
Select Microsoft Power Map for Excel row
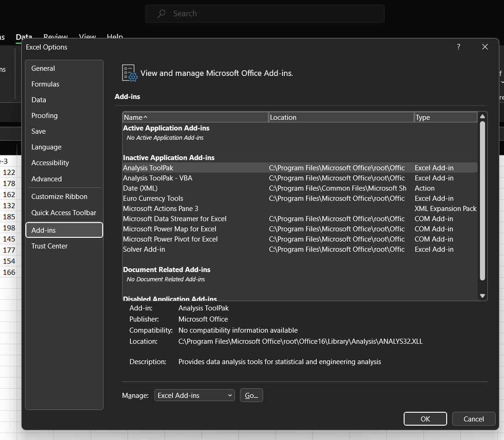tap(300, 229)
